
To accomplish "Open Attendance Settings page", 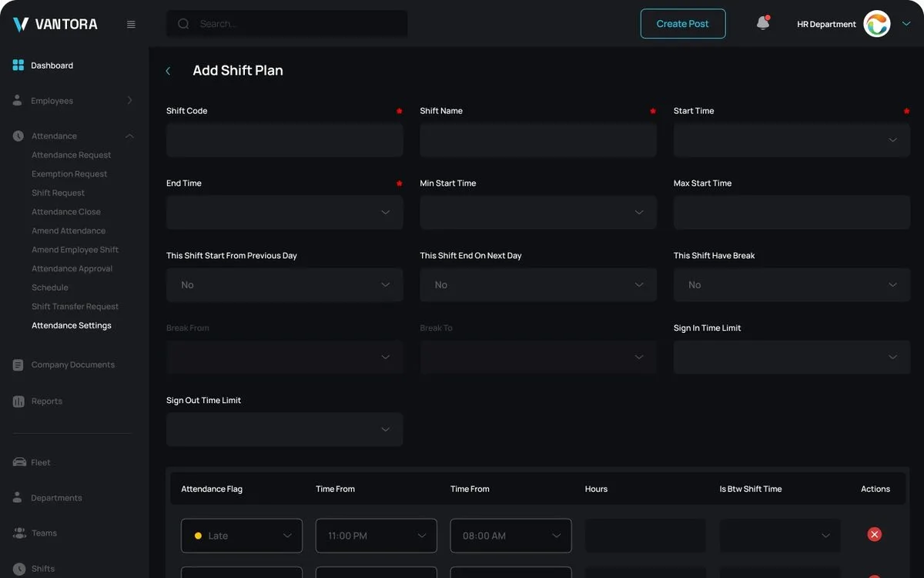I will coord(72,325).
